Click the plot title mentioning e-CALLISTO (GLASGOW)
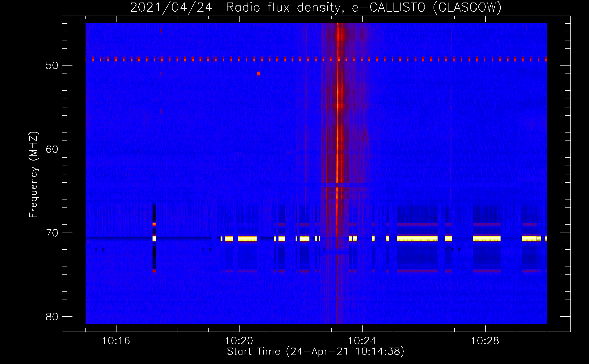Image resolution: width=589 pixels, height=364 pixels. click(316, 7)
